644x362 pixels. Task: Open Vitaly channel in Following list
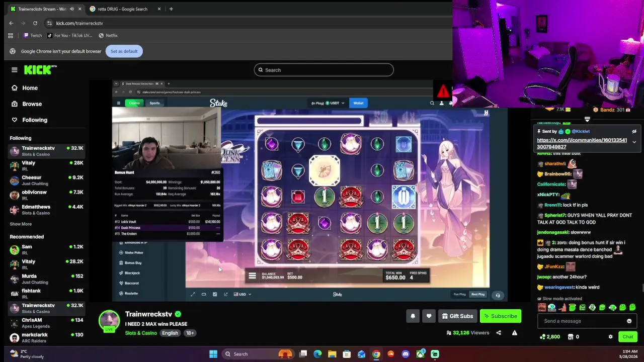[x=46, y=165]
